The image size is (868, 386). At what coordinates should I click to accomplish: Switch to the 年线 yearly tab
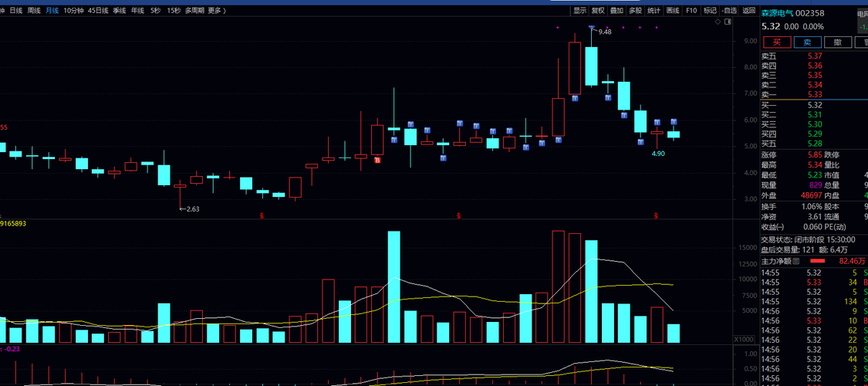137,10
